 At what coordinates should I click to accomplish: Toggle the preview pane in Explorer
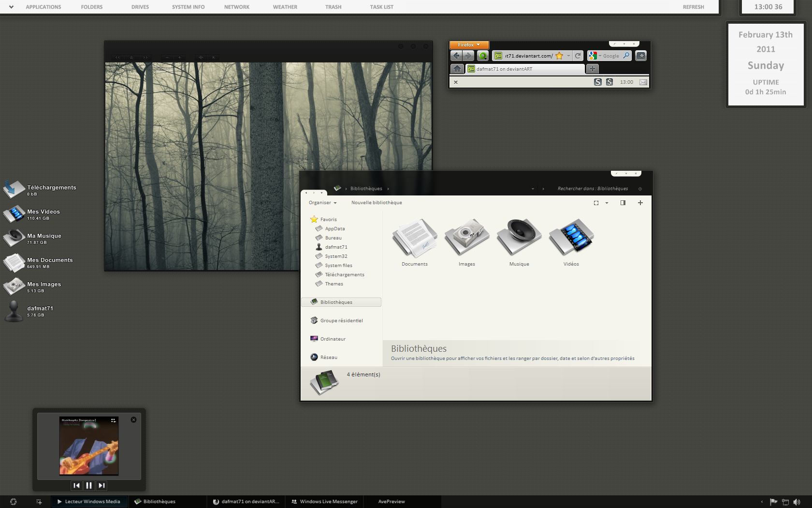click(623, 203)
